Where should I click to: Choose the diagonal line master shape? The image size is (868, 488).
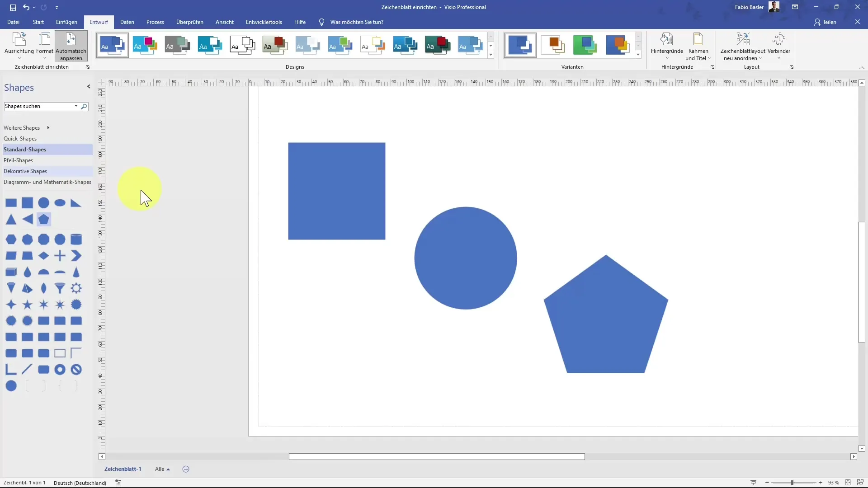coord(27,370)
